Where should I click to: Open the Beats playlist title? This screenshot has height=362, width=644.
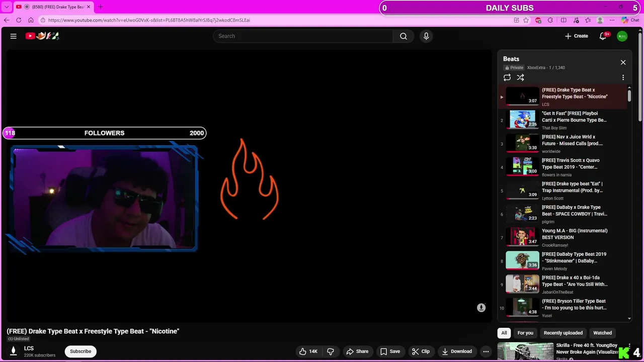[511, 59]
